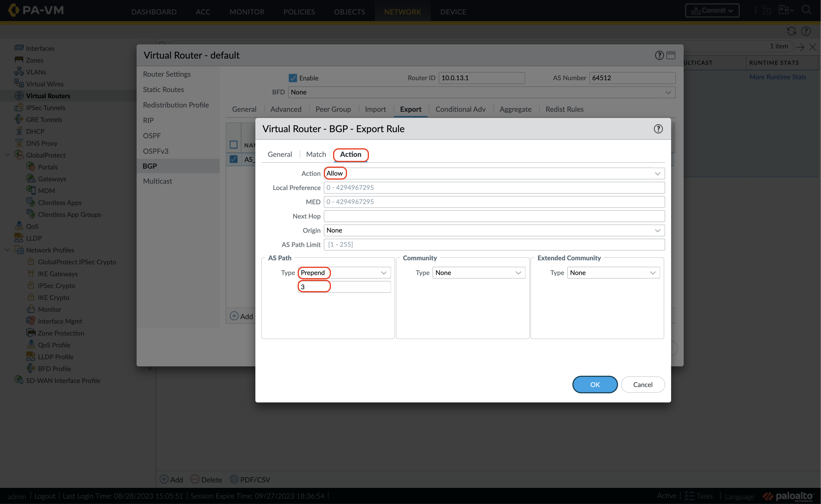
Task: Click the OK button
Action: click(x=594, y=384)
